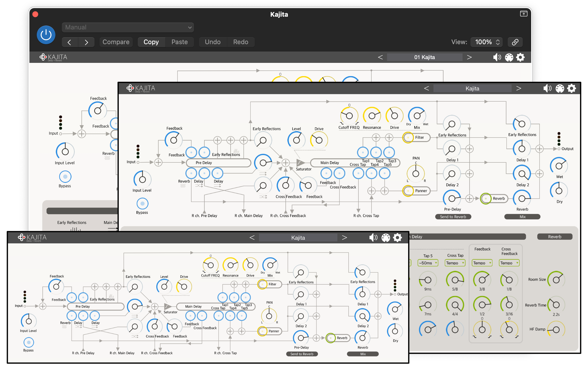The image size is (588, 368).
Task: Click the speaker icon in top Kajita header
Action: pyautogui.click(x=497, y=57)
